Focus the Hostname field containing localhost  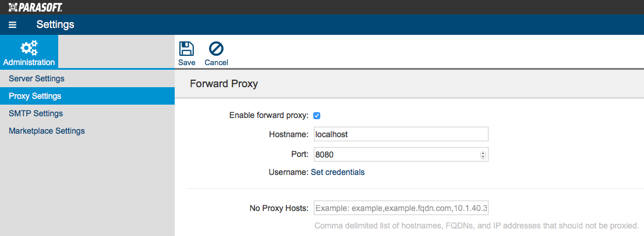pos(401,134)
